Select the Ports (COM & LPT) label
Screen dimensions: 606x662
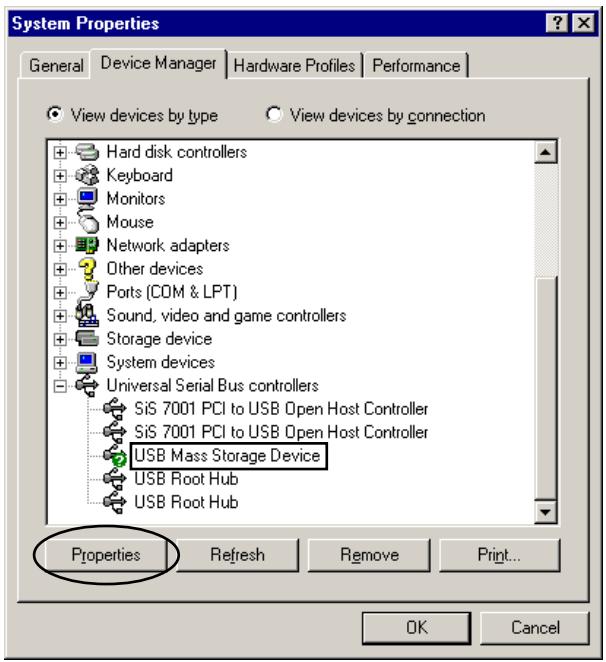(x=172, y=292)
